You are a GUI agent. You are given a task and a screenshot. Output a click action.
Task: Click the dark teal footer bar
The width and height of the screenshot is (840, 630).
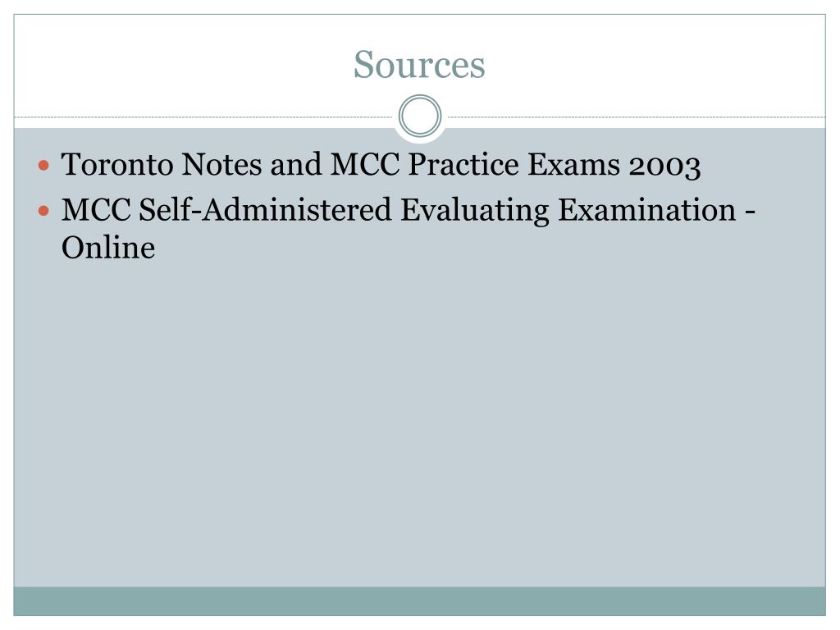(x=419, y=600)
